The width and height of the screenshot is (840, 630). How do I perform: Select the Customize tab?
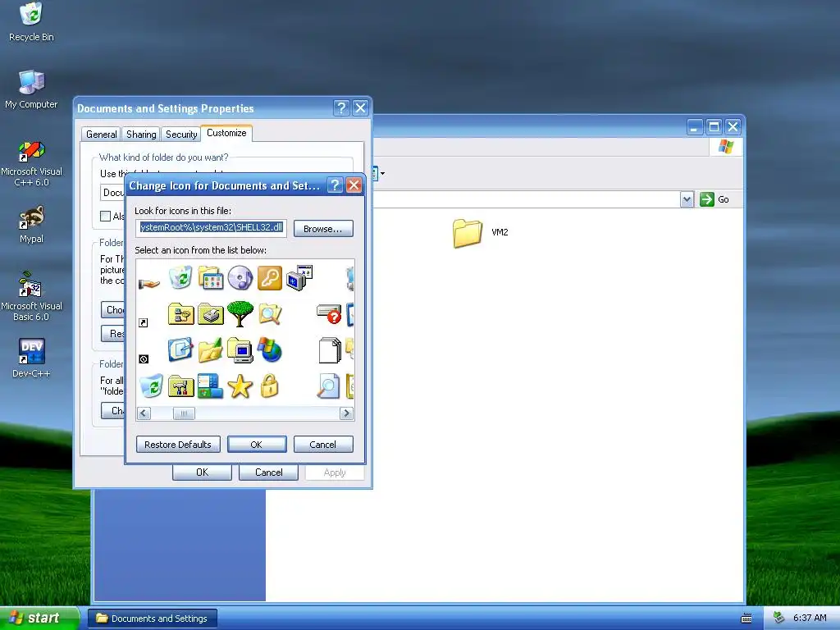(x=226, y=133)
